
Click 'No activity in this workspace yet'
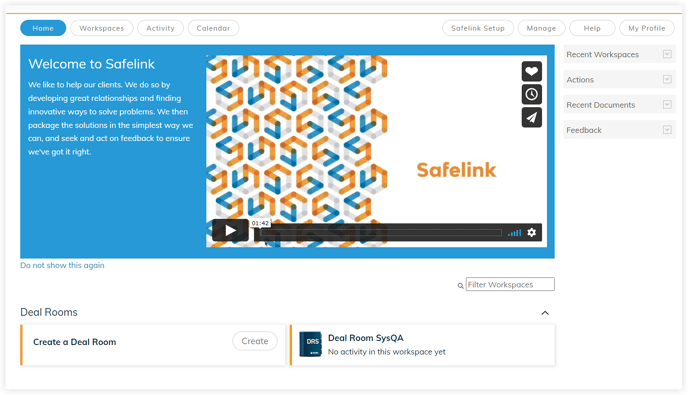(387, 352)
